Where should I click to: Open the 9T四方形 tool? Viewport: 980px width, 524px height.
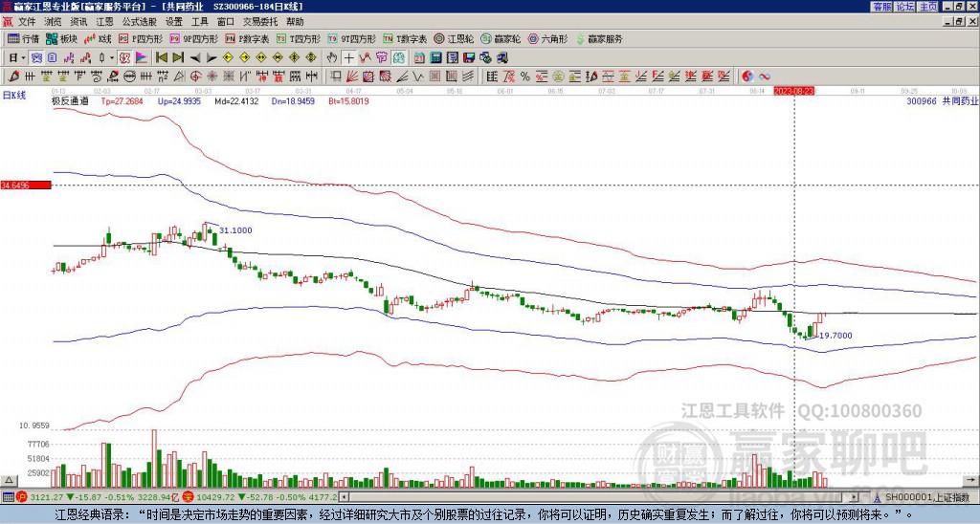pyautogui.click(x=351, y=38)
